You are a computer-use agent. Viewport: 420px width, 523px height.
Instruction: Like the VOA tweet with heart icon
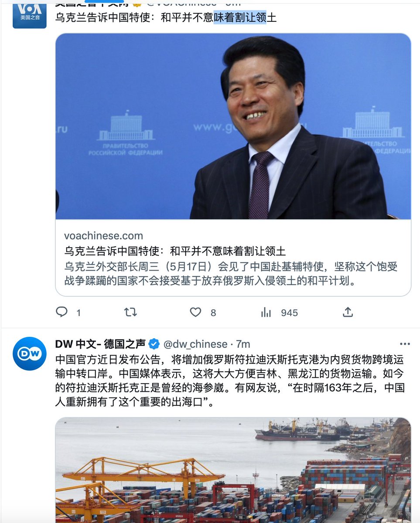pos(195,312)
